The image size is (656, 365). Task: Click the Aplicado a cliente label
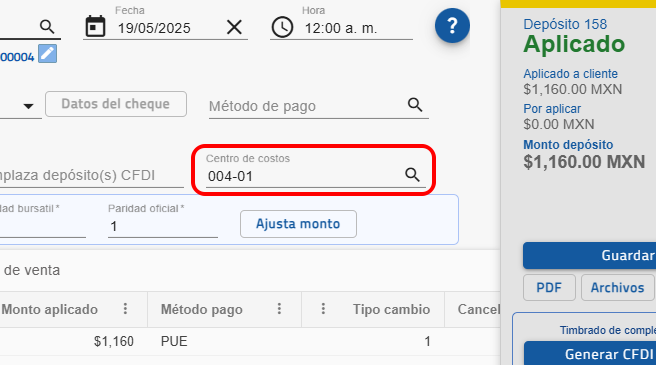point(571,74)
